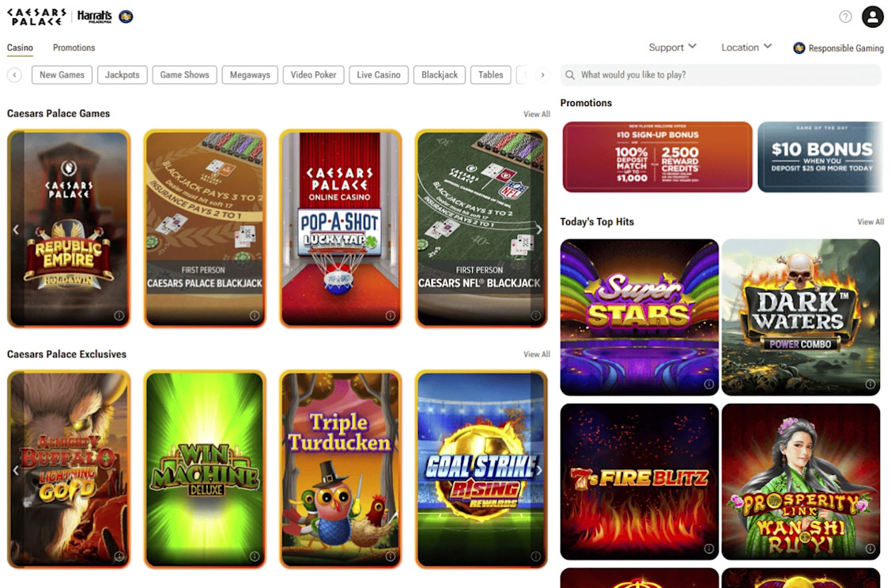Select the Casino tab
891x588 pixels.
point(20,47)
